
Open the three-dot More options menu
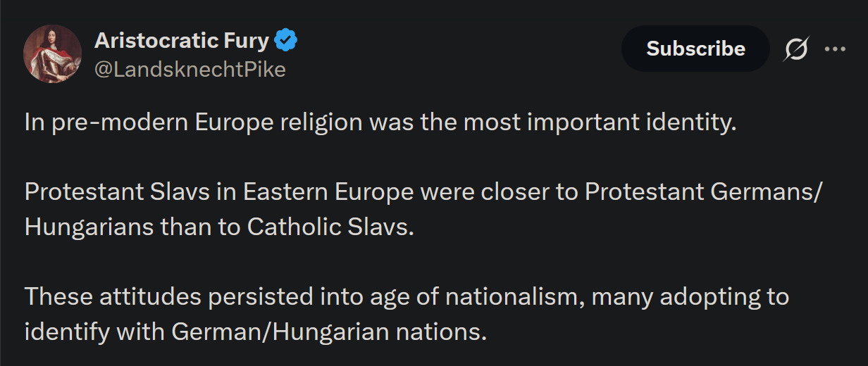coord(835,49)
